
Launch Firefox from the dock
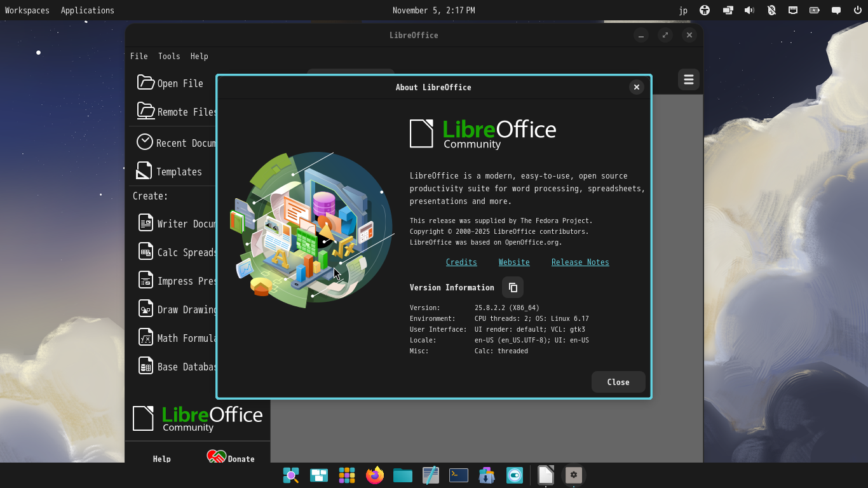click(x=375, y=475)
